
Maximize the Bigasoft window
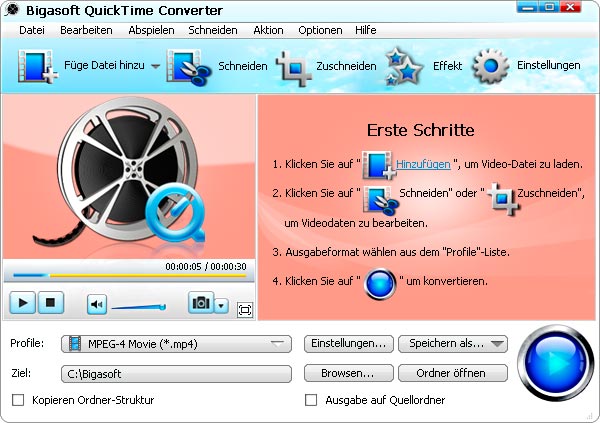tap(549, 7)
